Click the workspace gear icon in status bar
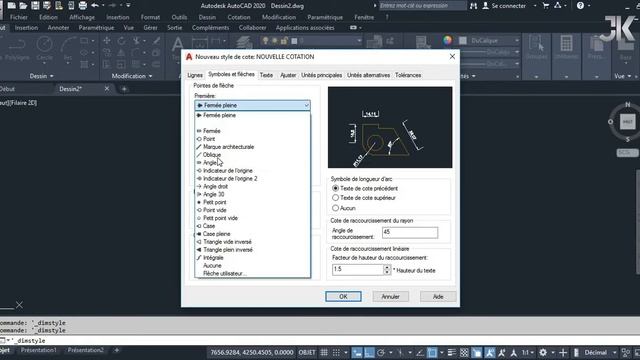The image size is (640, 360). 543,353
